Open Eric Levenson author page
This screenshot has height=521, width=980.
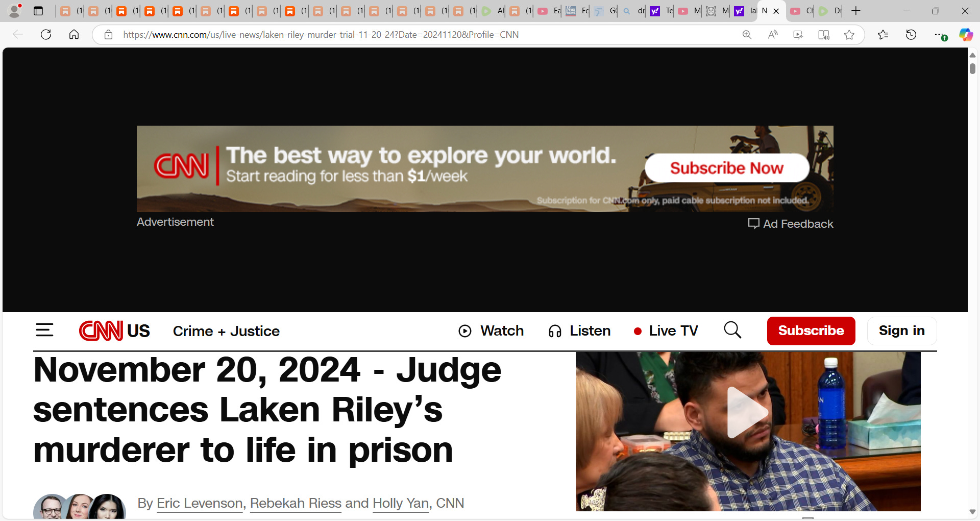pos(200,503)
